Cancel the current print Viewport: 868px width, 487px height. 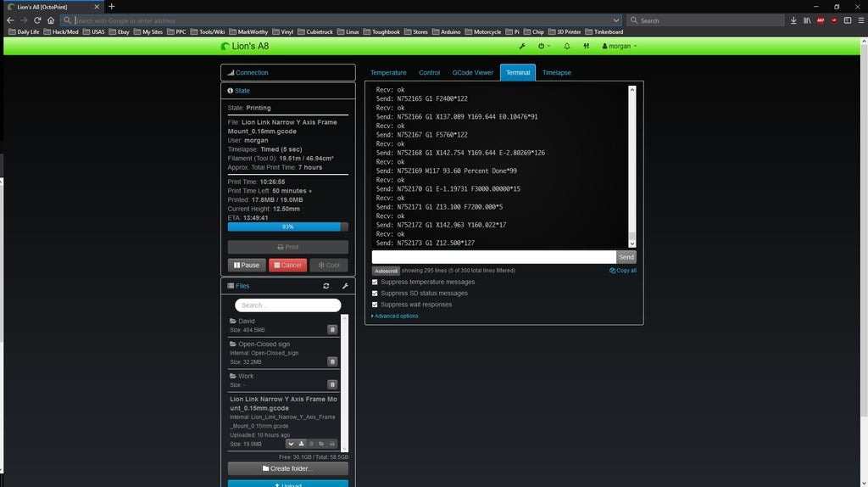[288, 266]
